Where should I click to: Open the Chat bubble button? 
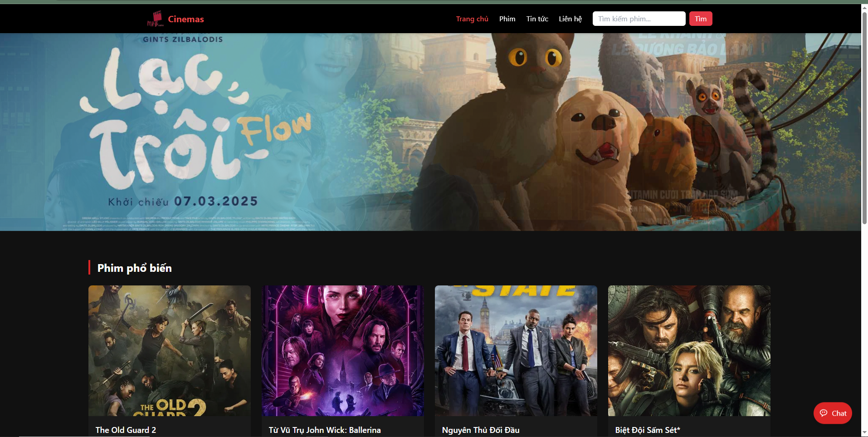click(x=833, y=413)
